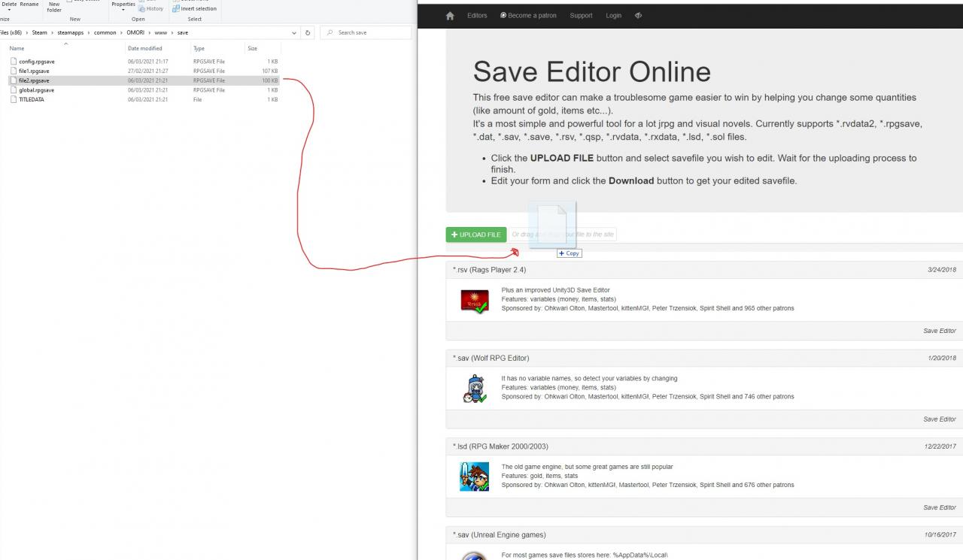Click the Rags Player editor icon

[475, 301]
